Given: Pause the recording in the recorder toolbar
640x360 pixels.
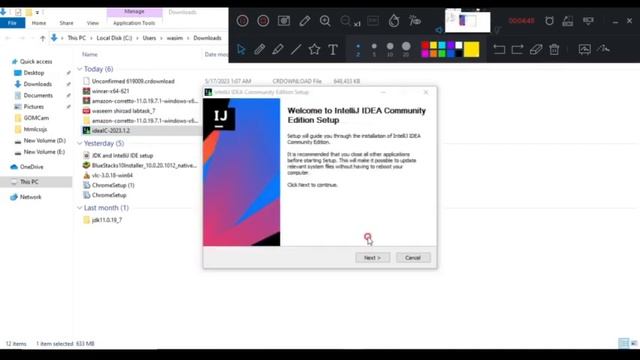Looking at the screenshot, I should [x=242, y=20].
